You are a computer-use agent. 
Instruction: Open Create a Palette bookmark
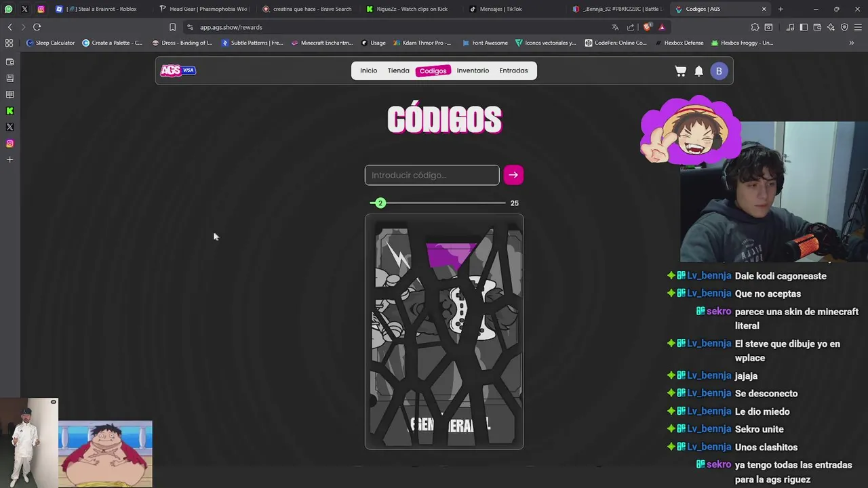113,43
